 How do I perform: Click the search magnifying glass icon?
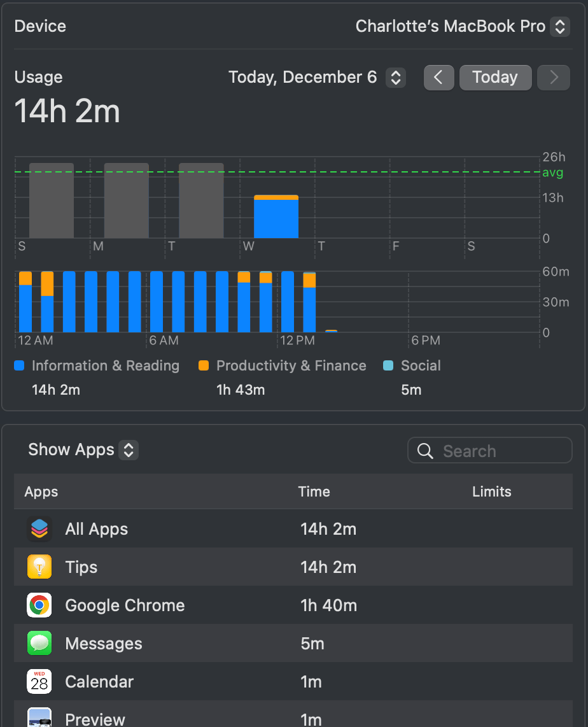coord(424,450)
